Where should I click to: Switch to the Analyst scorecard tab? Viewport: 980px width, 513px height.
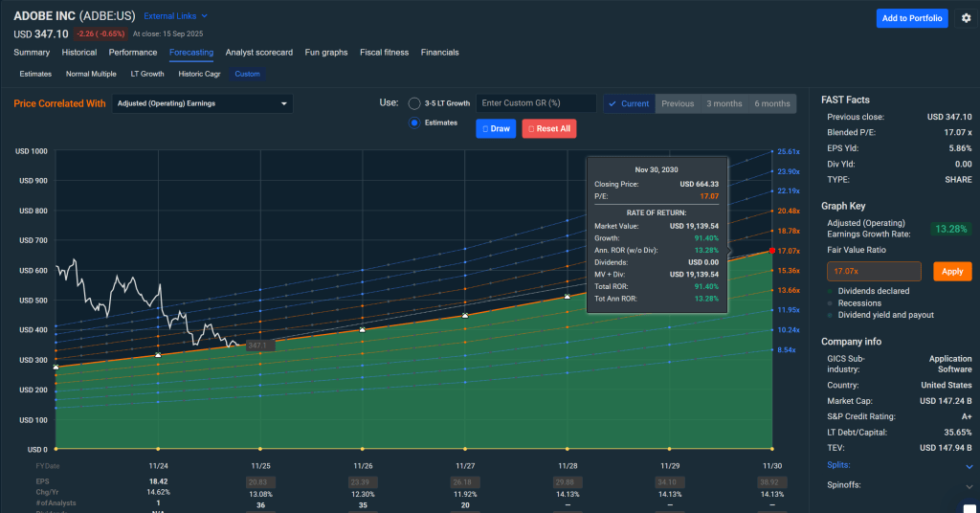258,53
